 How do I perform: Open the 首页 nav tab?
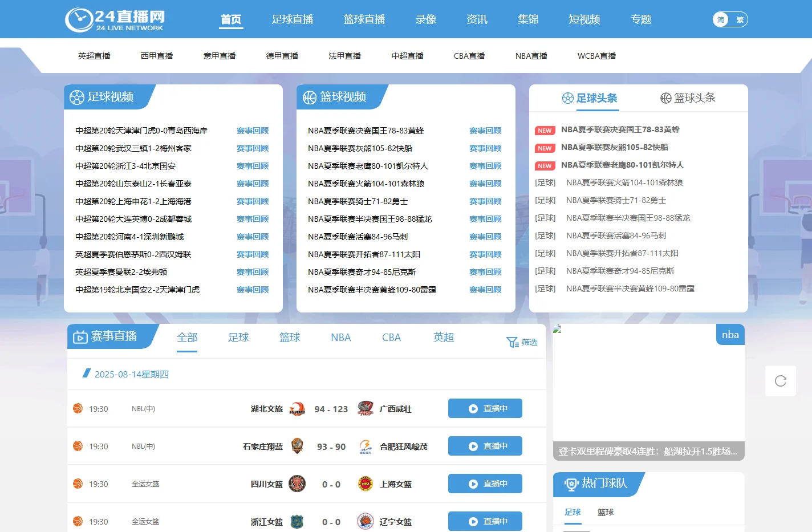[x=231, y=19]
